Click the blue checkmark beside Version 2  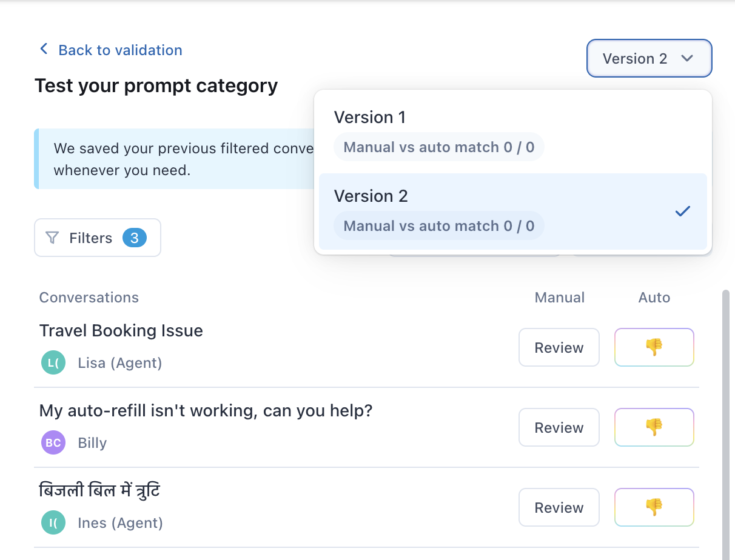683,211
